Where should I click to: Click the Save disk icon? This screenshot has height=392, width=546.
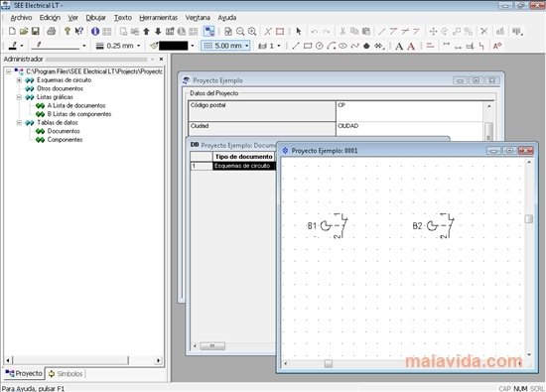click(35, 32)
